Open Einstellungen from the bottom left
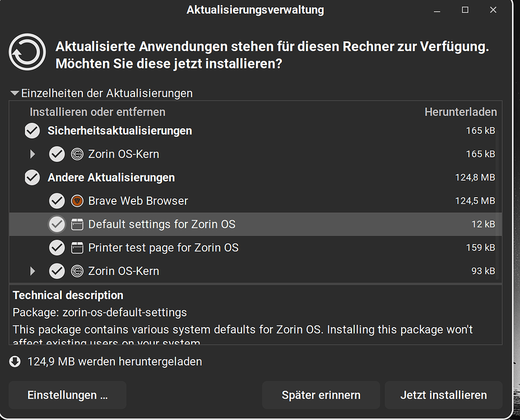Screen dimensions: 520x420 (67, 395)
